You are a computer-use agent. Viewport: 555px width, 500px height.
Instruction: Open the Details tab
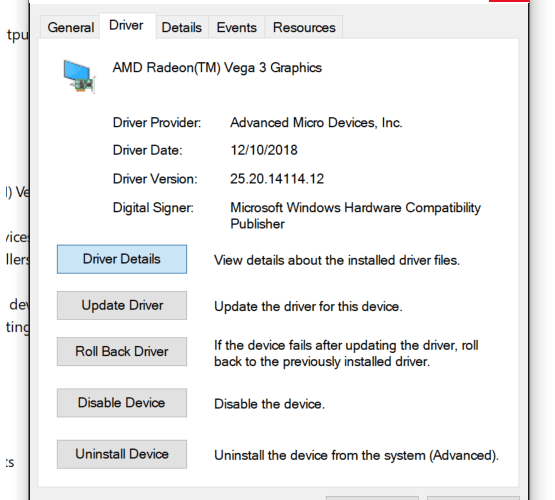click(x=182, y=27)
